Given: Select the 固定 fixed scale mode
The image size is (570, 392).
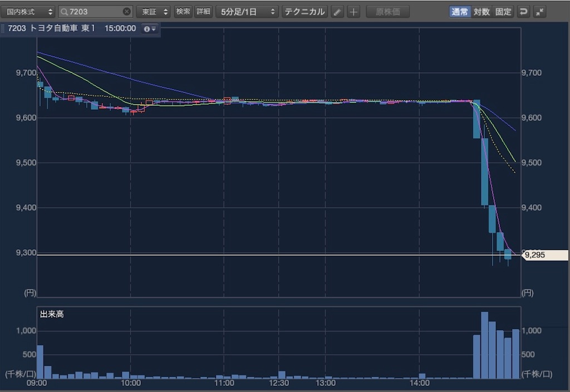Looking at the screenshot, I should click(x=503, y=12).
